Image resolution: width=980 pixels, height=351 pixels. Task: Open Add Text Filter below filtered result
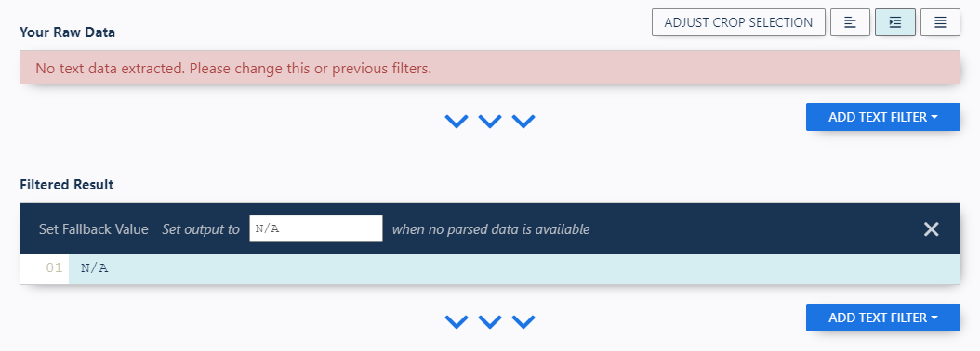coord(882,318)
